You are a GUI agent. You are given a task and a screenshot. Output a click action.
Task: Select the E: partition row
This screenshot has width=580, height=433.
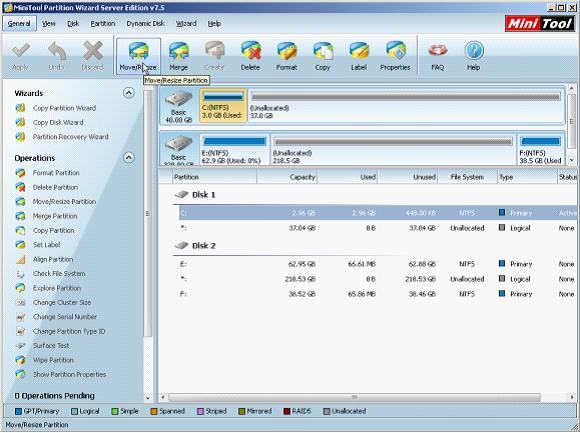(378, 264)
